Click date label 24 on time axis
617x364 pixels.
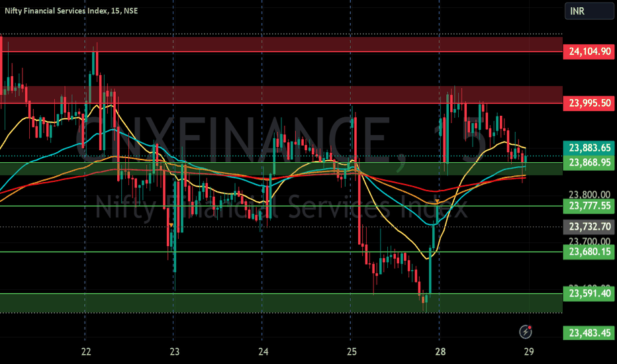point(263,351)
